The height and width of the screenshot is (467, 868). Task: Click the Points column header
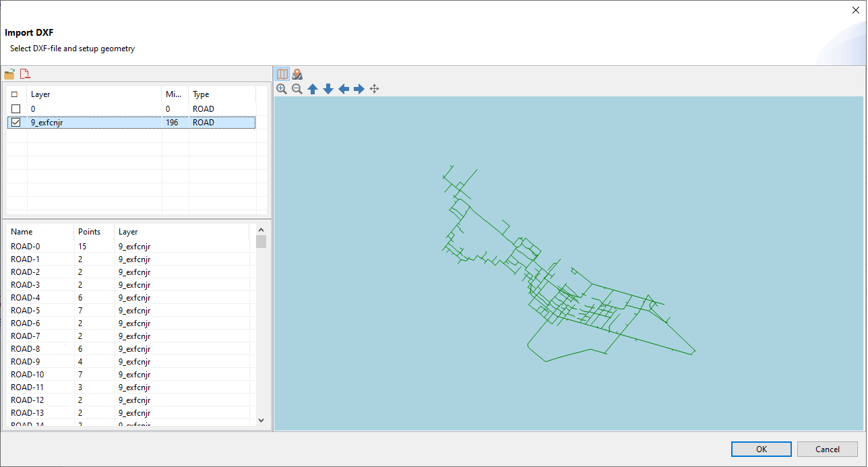pos(94,232)
